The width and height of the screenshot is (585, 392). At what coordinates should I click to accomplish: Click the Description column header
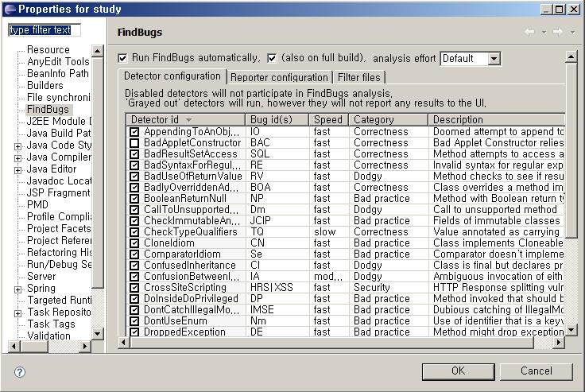496,119
